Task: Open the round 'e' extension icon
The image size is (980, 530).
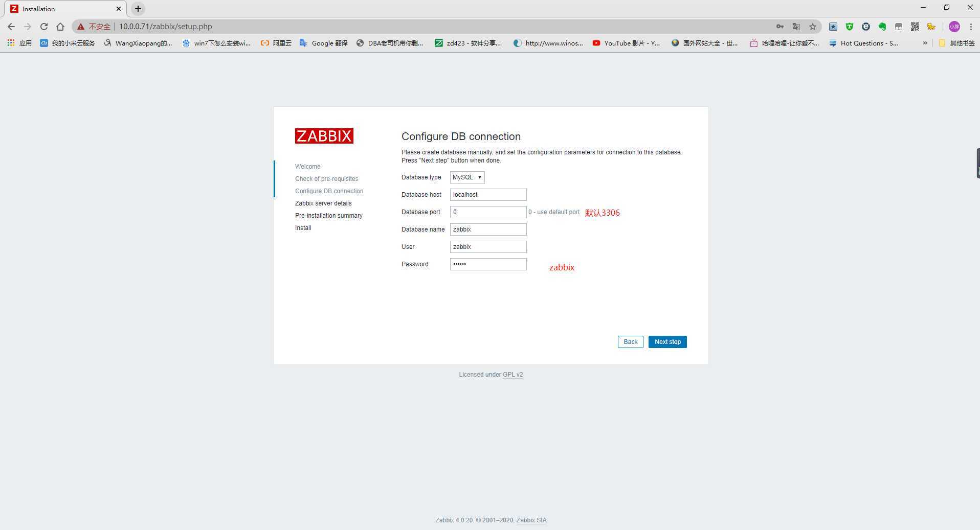Action: 866,27
